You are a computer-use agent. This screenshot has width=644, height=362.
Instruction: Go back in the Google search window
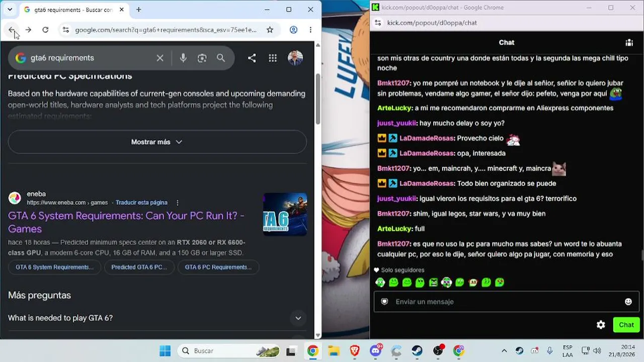click(12, 30)
